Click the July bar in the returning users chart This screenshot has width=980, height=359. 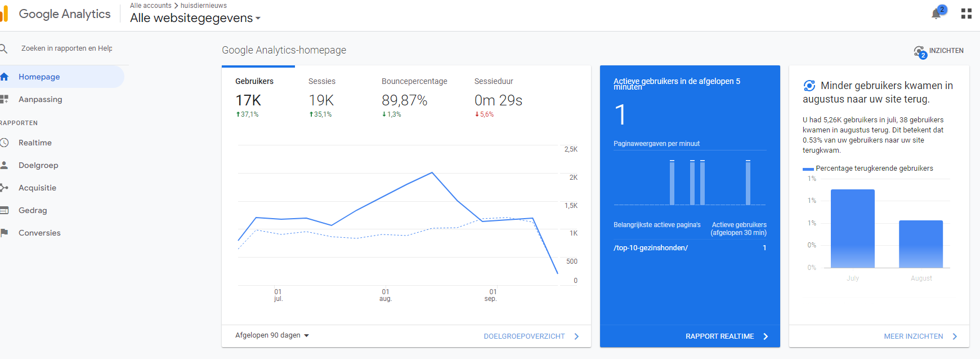tap(853, 228)
